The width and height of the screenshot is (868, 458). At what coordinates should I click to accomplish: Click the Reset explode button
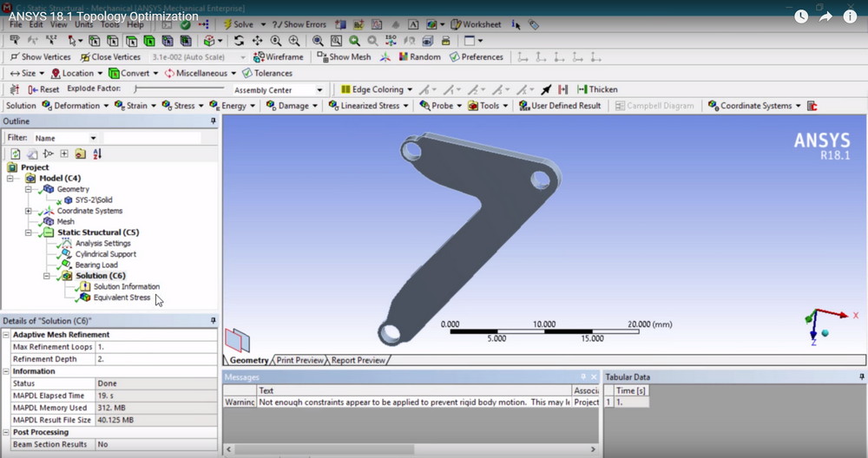click(x=43, y=89)
